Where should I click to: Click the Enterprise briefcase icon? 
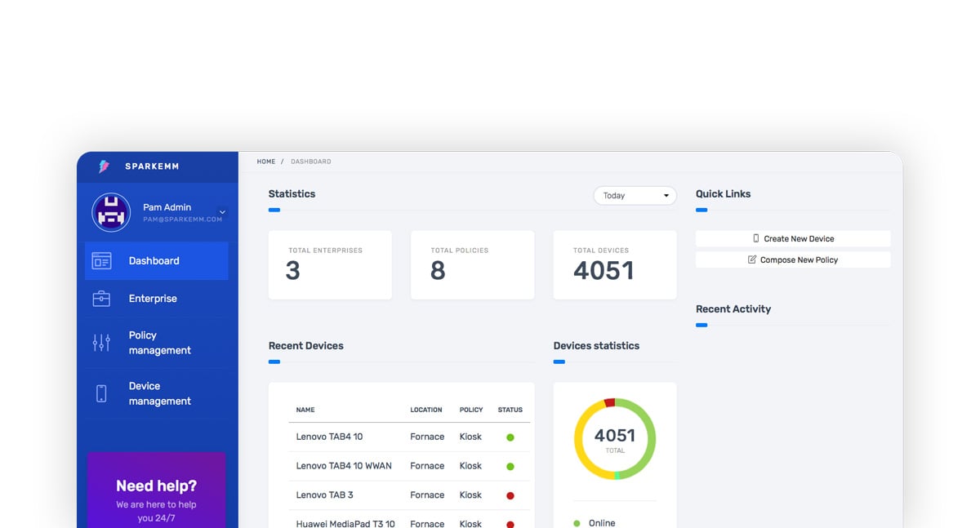(101, 299)
